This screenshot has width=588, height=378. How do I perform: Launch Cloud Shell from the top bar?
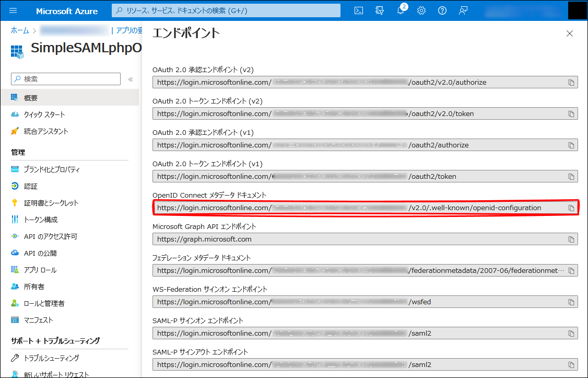point(359,11)
